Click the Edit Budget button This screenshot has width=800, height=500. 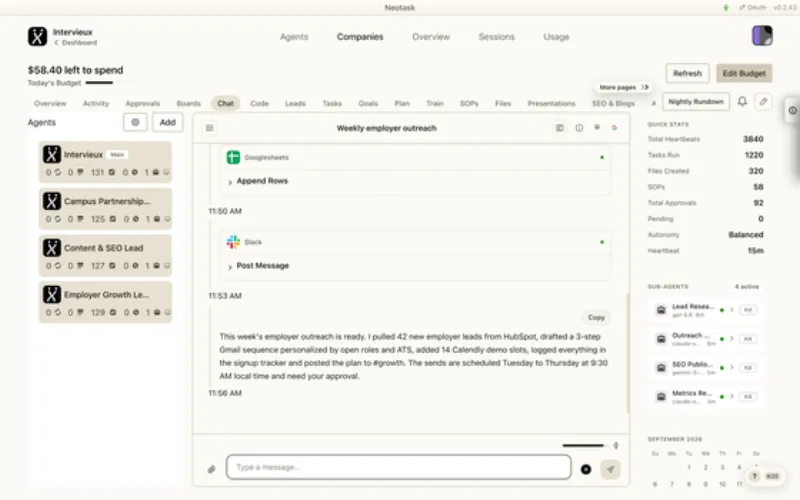coord(744,73)
